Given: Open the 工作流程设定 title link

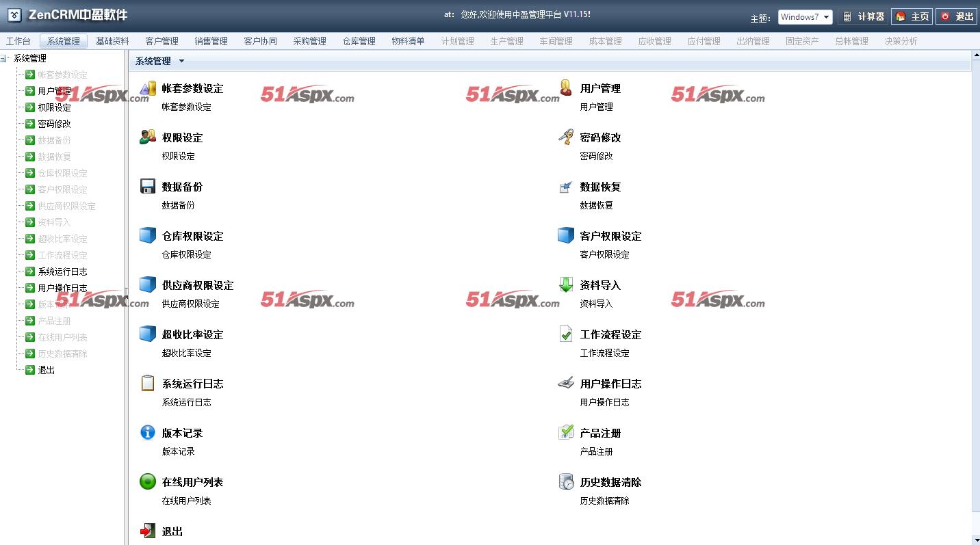Looking at the screenshot, I should point(610,334).
